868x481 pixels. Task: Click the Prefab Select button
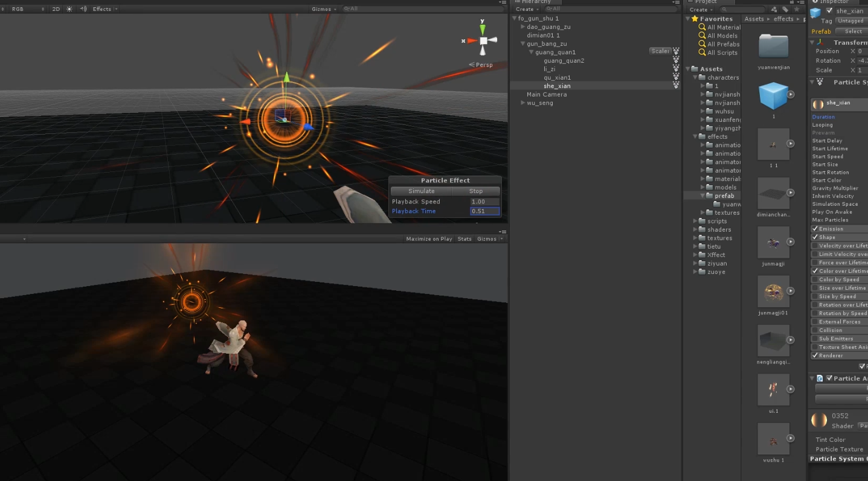853,31
